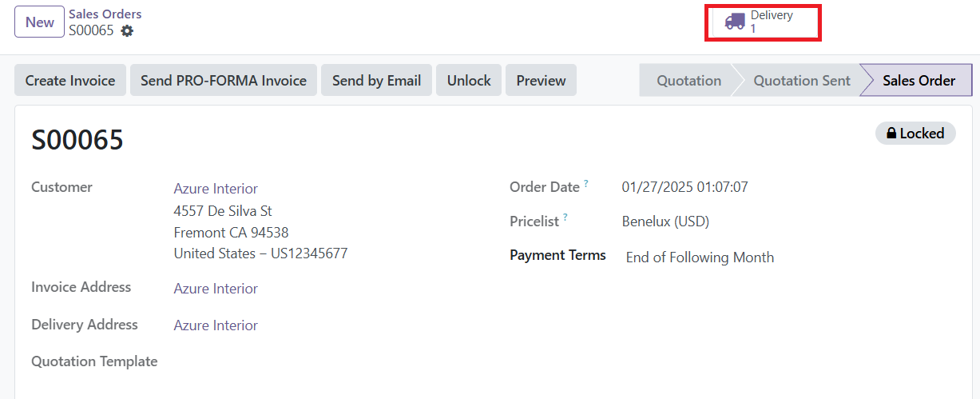Go back via Sales Orders breadcrumb

click(x=105, y=14)
